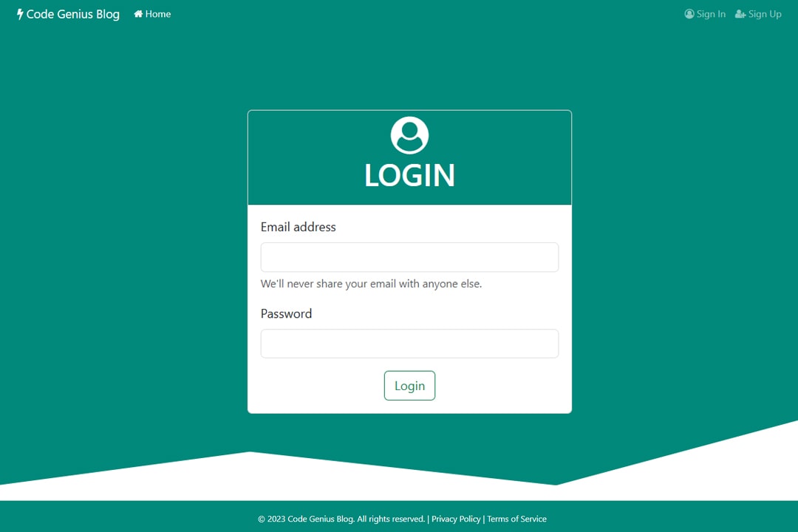The image size is (798, 532).
Task: Focus the Password input field
Action: [x=409, y=344]
